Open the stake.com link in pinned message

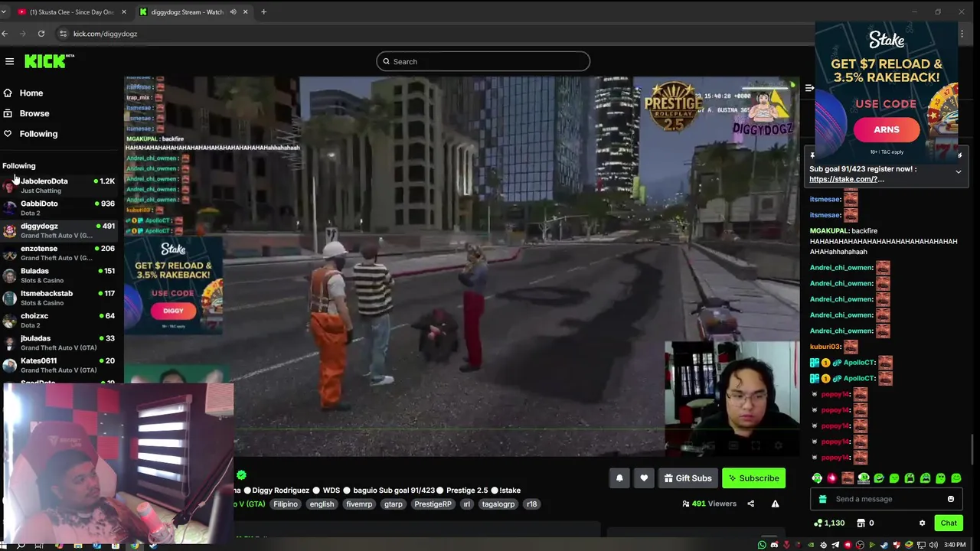point(846,179)
